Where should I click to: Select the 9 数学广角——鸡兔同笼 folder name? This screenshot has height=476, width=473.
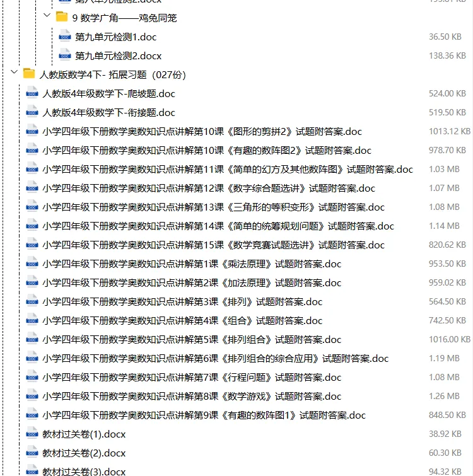pyautogui.click(x=124, y=18)
